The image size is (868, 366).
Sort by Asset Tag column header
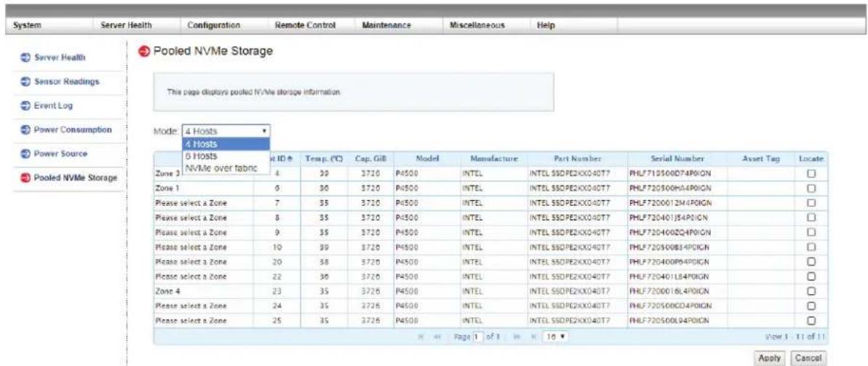761,159
